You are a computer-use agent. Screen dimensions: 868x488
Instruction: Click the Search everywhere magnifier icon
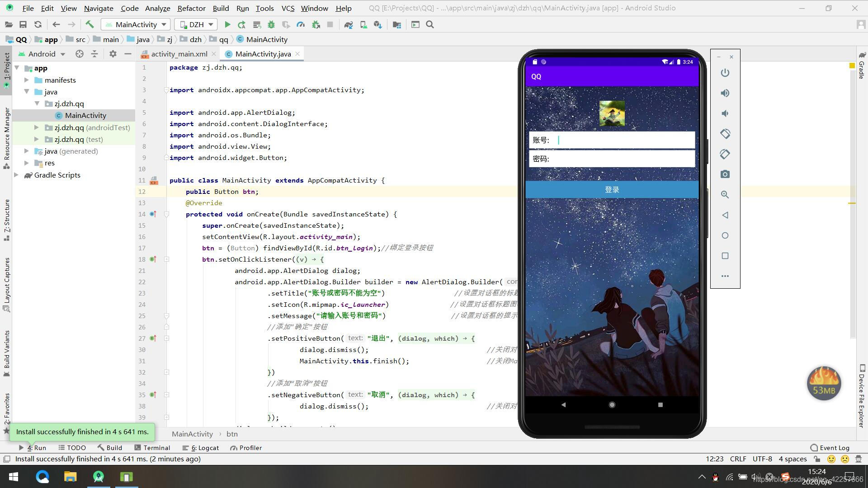(430, 24)
